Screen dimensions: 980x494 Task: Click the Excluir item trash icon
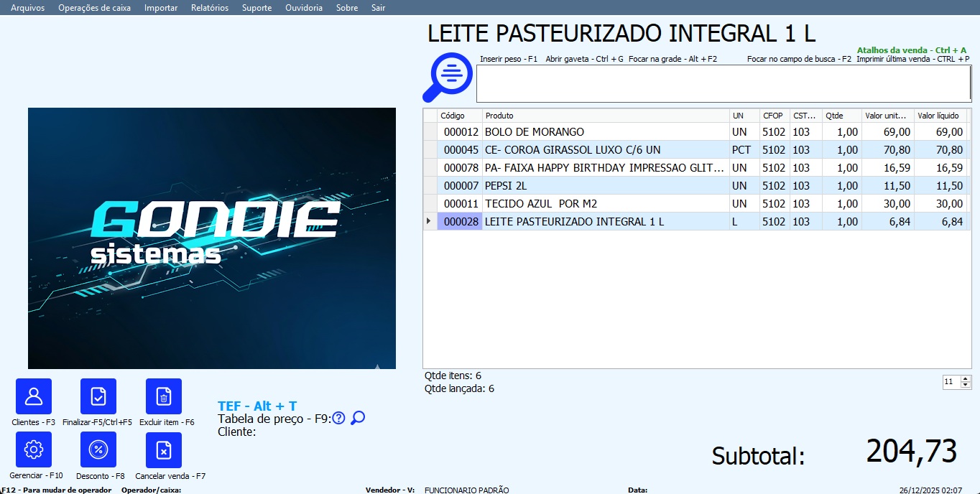tap(164, 396)
